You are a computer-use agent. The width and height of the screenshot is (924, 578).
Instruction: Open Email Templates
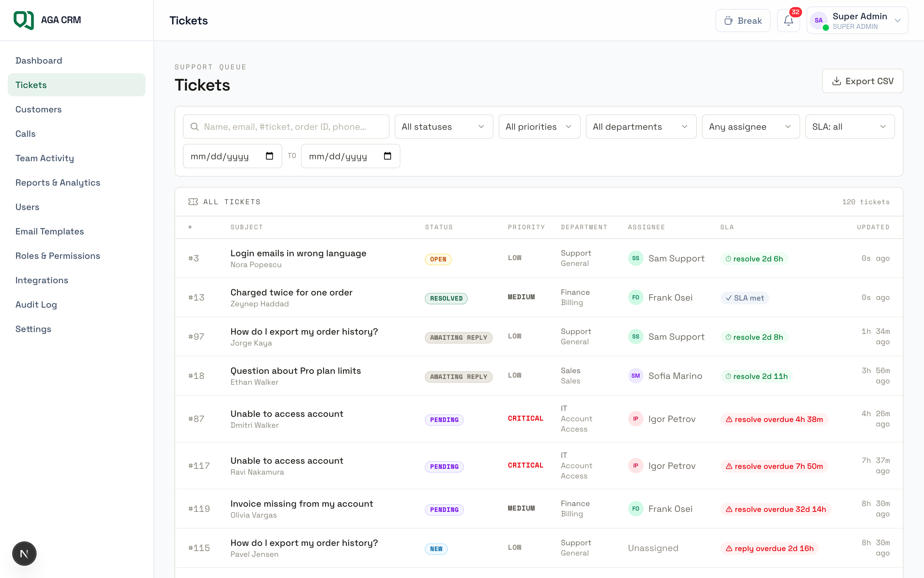[76, 231]
